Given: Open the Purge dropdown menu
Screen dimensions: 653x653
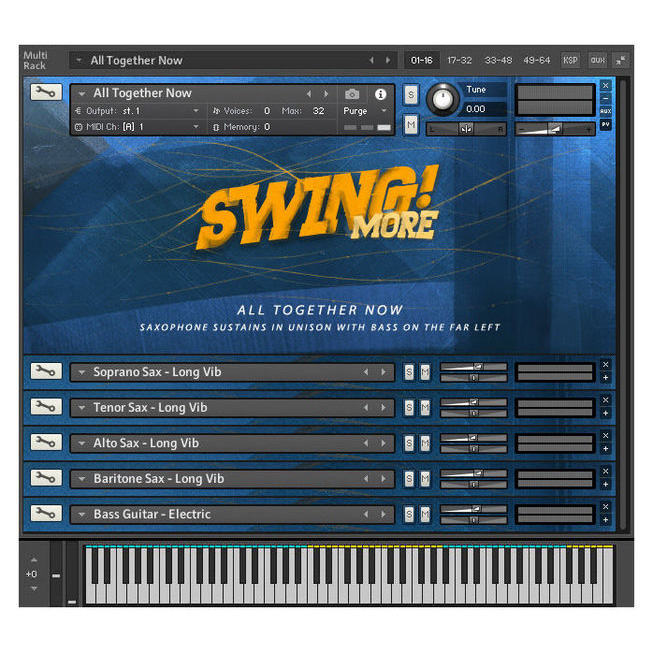Looking at the screenshot, I should click(x=384, y=111).
